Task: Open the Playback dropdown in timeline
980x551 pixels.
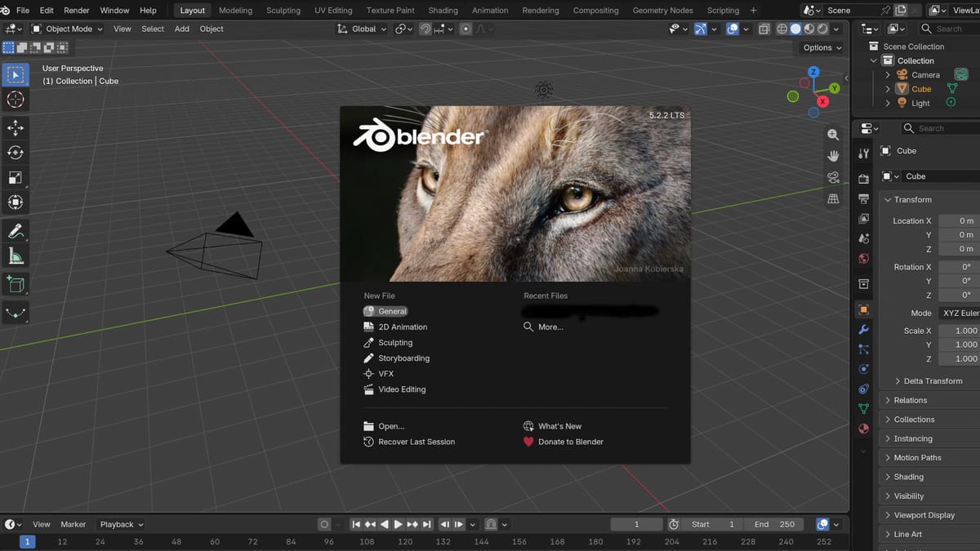Action: coord(121,524)
